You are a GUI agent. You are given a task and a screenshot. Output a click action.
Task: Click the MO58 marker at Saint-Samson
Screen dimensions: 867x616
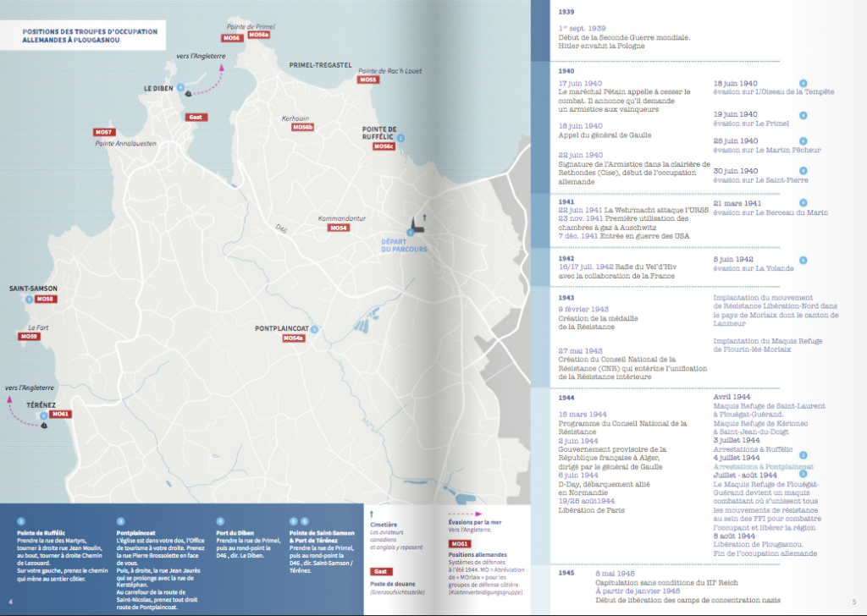pyautogui.click(x=46, y=299)
